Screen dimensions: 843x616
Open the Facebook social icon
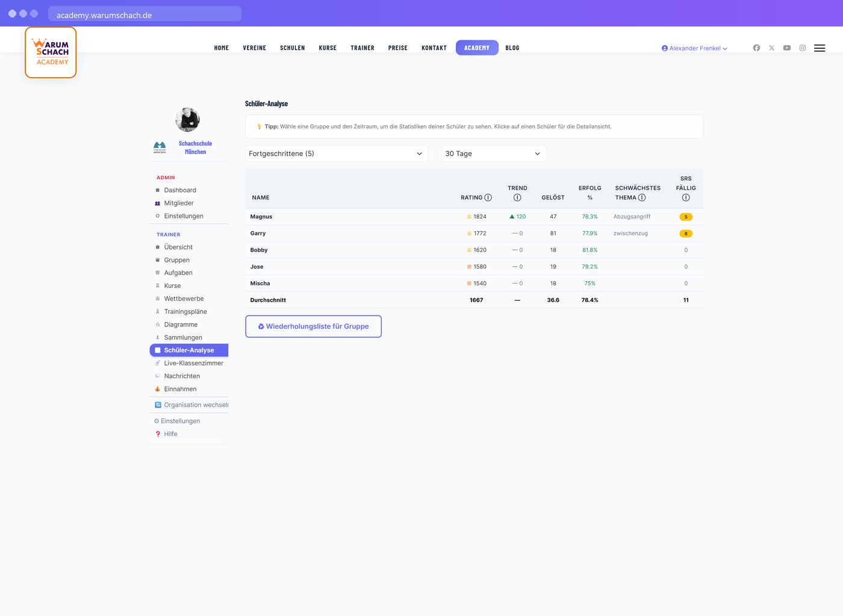tap(756, 48)
